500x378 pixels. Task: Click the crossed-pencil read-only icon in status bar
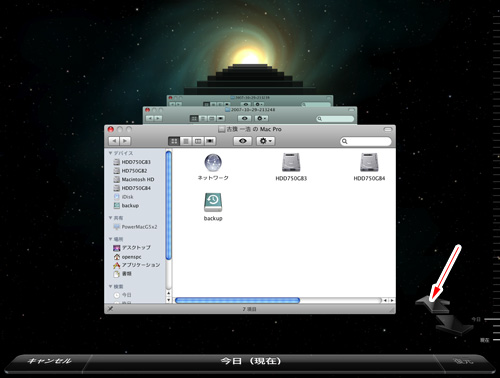pos(110,309)
